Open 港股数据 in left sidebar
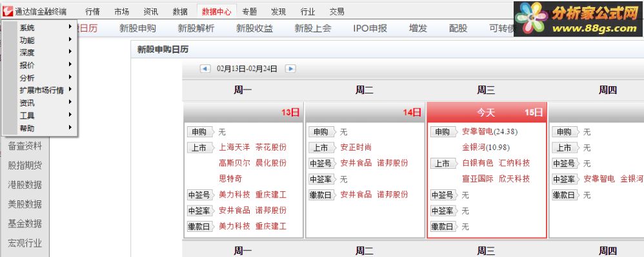The image size is (644, 257). [x=25, y=184]
